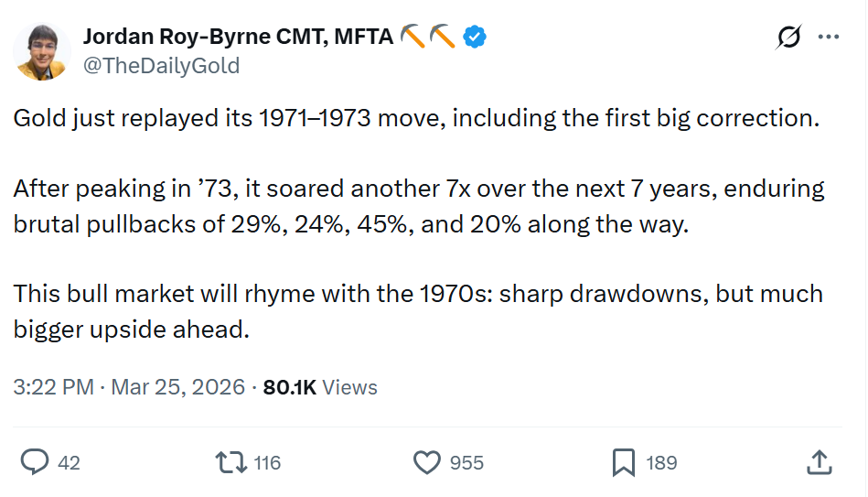This screenshot has width=868, height=497.
Task: Click the Grok slashed-circle icon
Action: pos(788,38)
